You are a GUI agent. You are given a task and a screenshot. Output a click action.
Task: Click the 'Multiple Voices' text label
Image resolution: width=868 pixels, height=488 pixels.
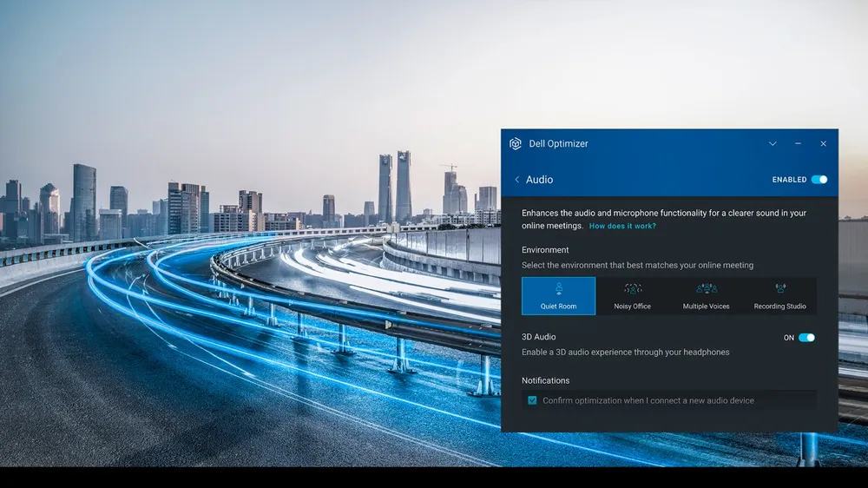(x=706, y=307)
